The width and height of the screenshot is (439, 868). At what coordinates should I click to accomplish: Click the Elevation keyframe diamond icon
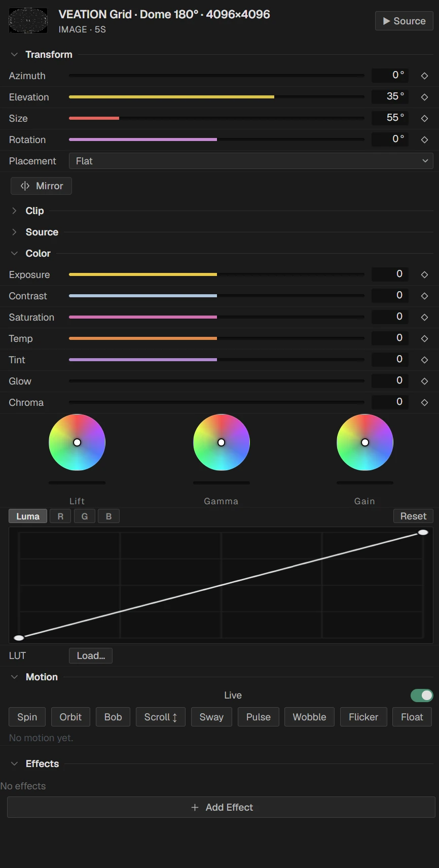click(424, 97)
